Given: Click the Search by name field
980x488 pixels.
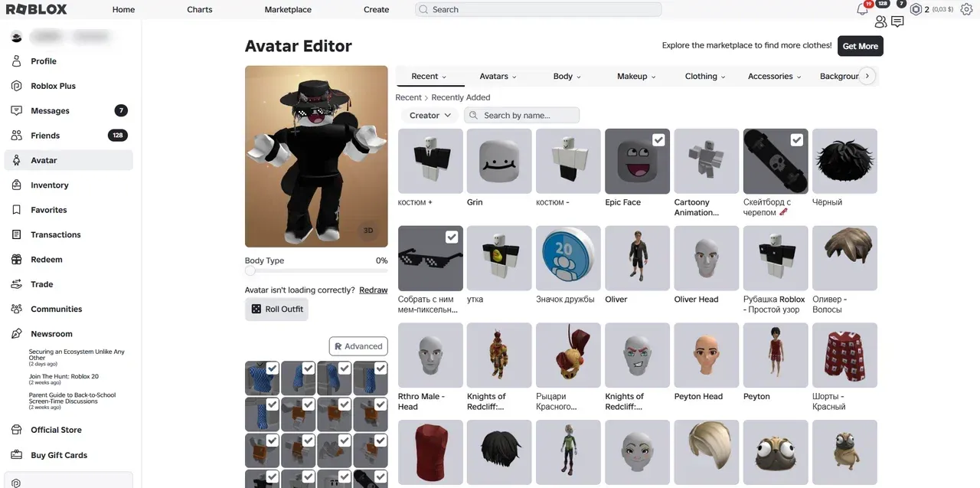Looking at the screenshot, I should [521, 116].
